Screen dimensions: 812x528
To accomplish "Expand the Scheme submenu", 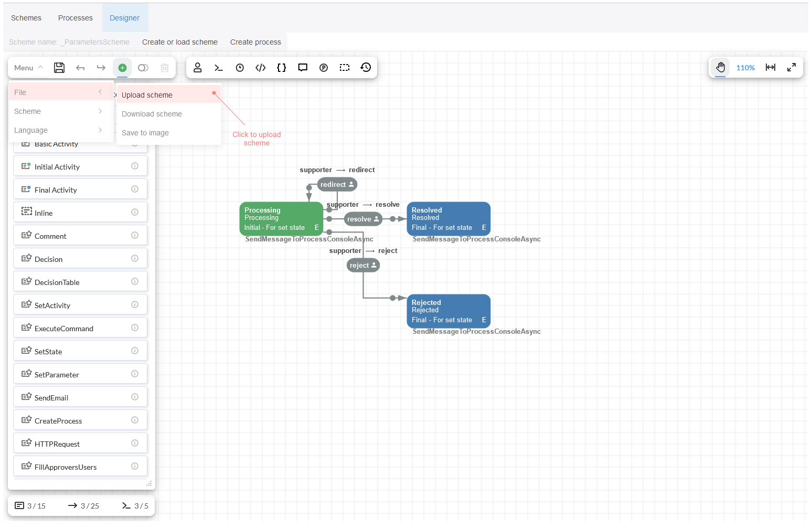I will click(x=61, y=111).
